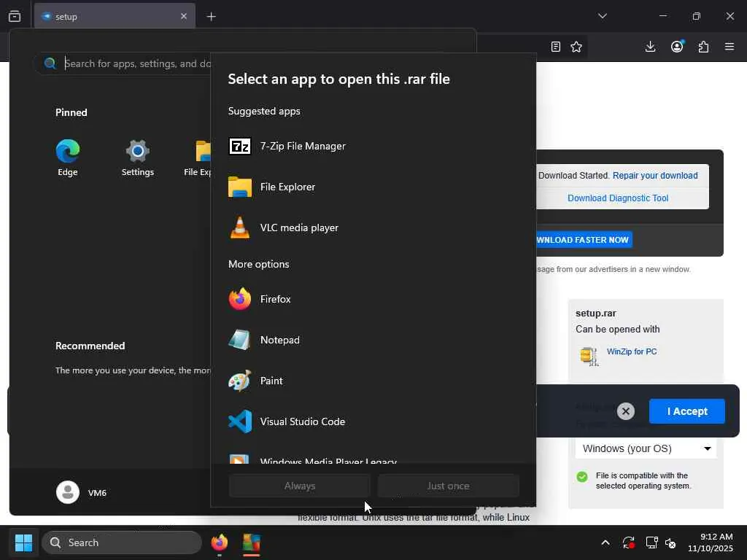Toggle reader view in address bar
This screenshot has width=747, height=560.
[x=555, y=47]
